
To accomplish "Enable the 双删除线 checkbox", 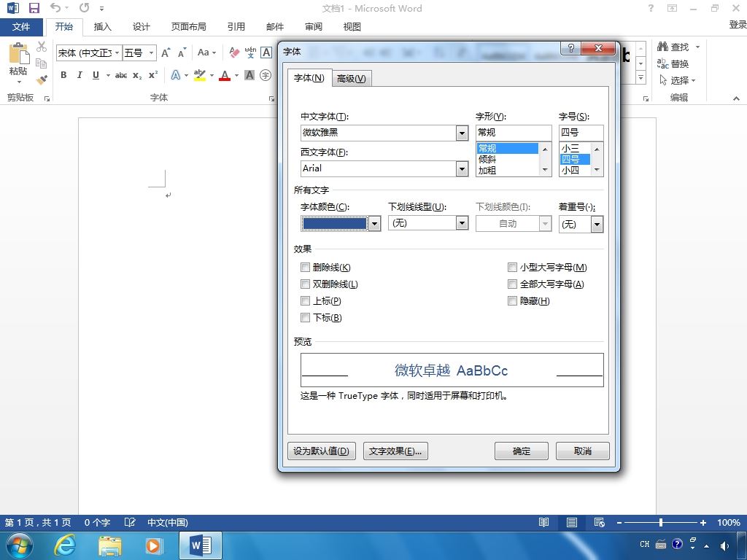I will tap(306, 284).
